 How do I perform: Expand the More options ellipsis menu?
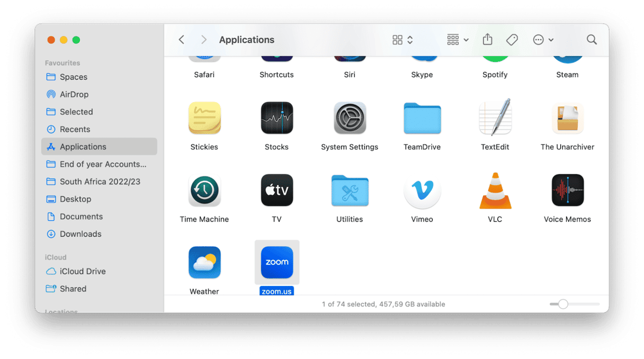538,40
